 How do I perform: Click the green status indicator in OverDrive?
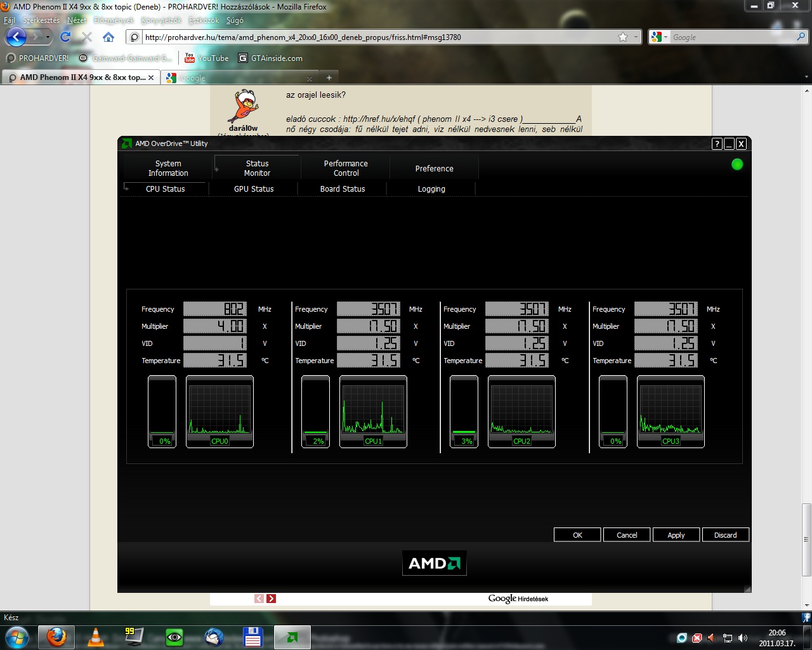pos(737,164)
